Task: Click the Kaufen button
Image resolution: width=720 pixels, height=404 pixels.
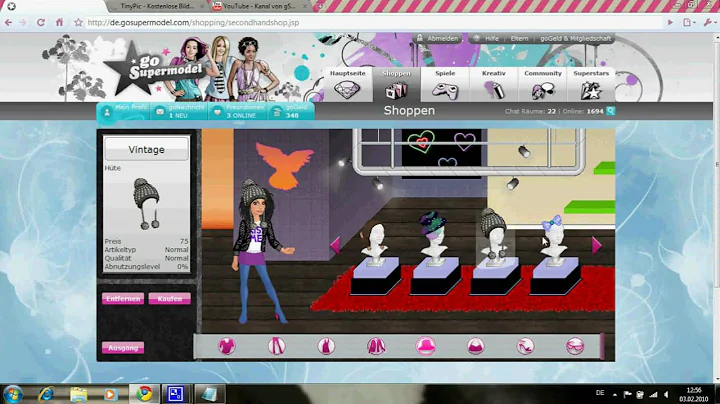Action: (169, 299)
